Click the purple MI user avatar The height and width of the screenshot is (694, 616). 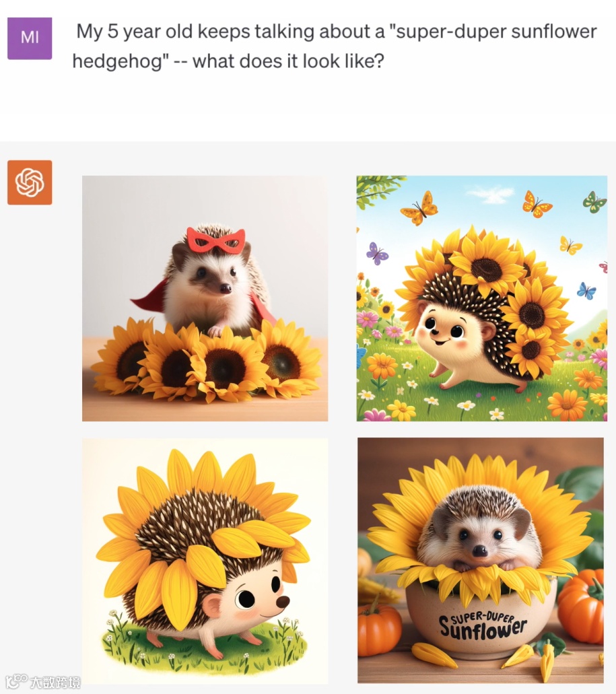coord(30,38)
